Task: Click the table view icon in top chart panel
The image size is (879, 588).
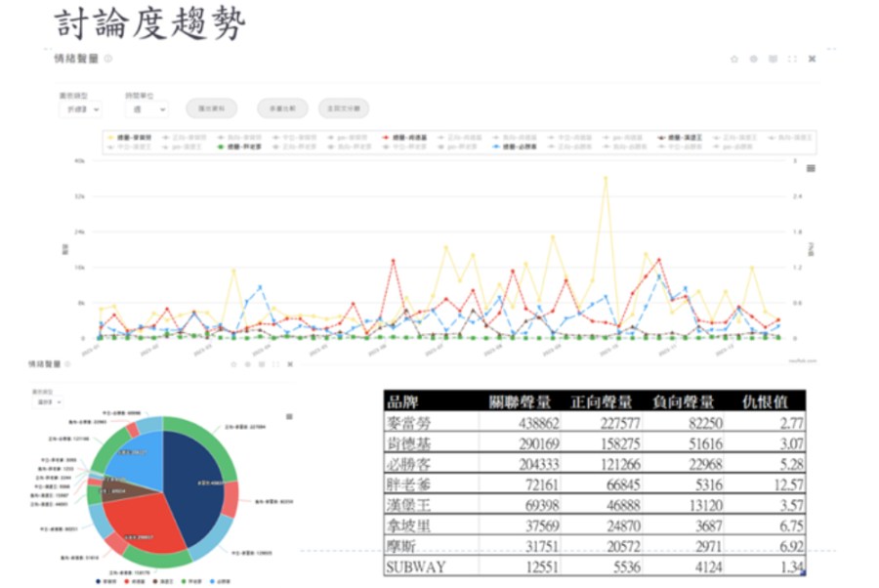Action: (774, 59)
